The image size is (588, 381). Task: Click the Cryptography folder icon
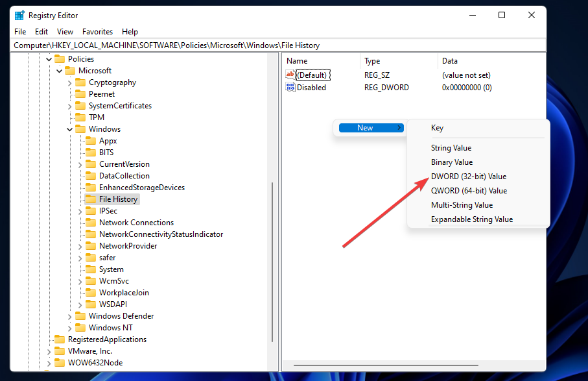[80, 82]
